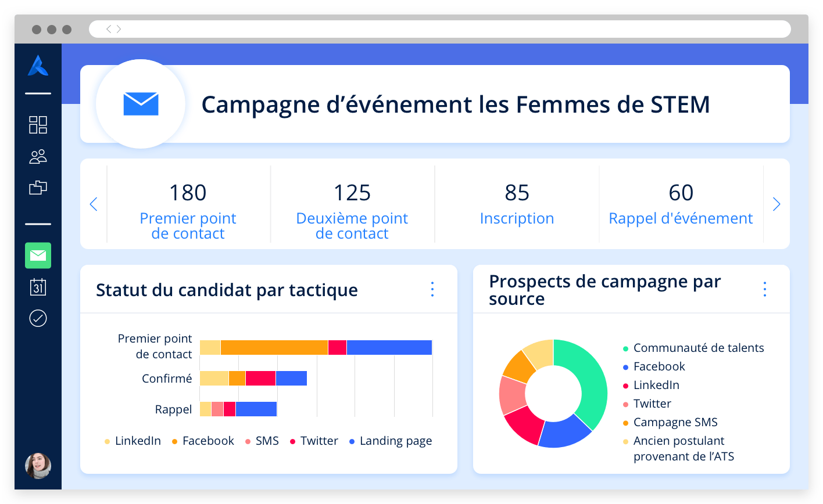Click the user avatar photo in the sidebar
Image resolution: width=823 pixels, height=504 pixels.
38,466
